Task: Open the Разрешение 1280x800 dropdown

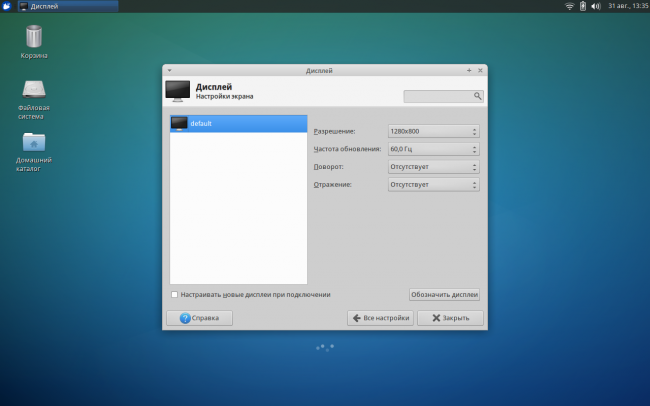Action: click(x=434, y=131)
